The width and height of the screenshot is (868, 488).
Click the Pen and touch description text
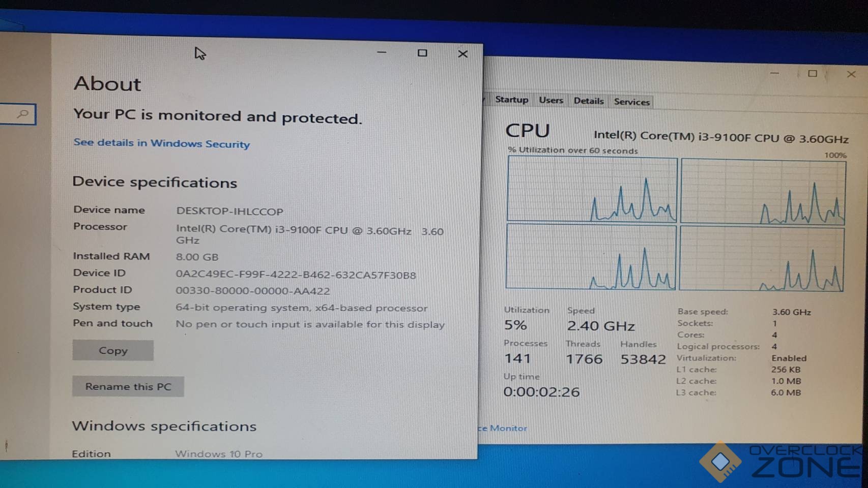click(310, 324)
